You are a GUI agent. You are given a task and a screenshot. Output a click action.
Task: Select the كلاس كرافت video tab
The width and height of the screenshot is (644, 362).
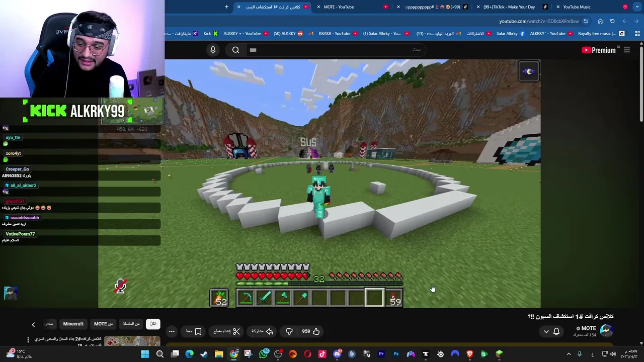coord(273,7)
